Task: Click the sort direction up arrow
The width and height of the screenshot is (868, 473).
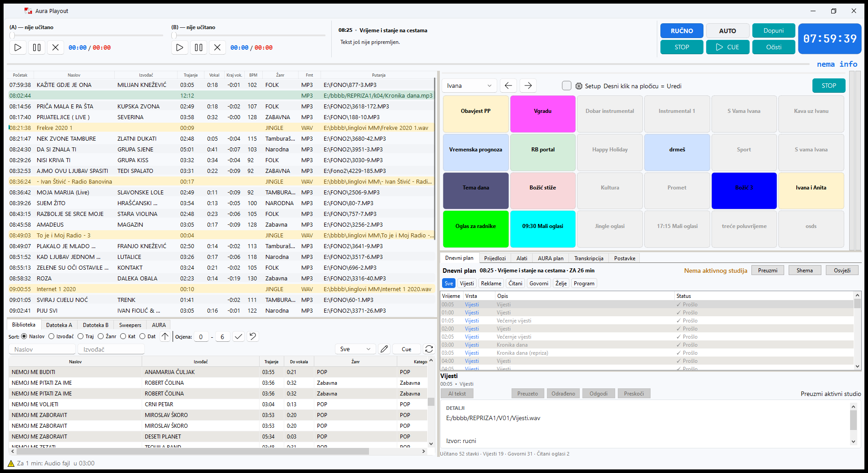Action: [x=165, y=336]
